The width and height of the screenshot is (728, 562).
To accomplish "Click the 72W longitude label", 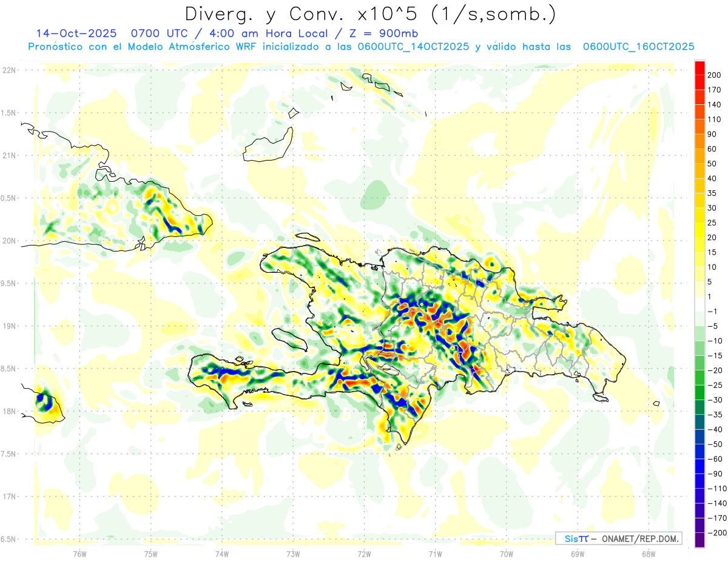I will (364, 553).
